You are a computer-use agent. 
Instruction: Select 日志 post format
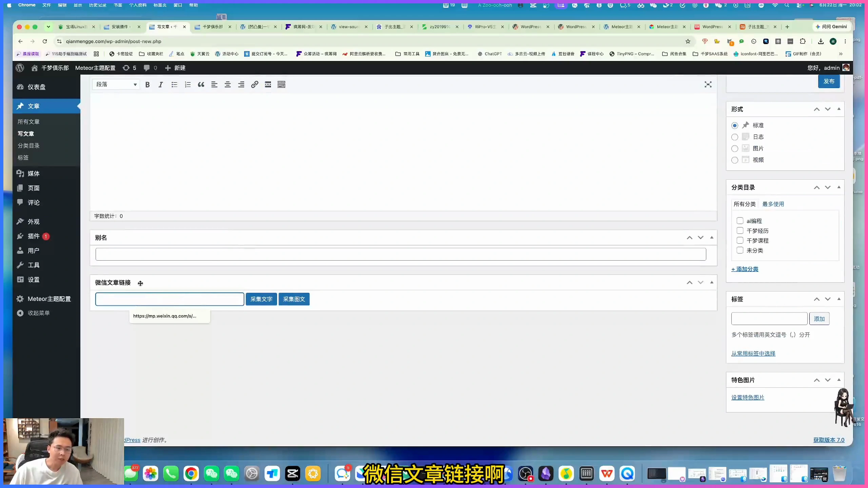coord(734,137)
